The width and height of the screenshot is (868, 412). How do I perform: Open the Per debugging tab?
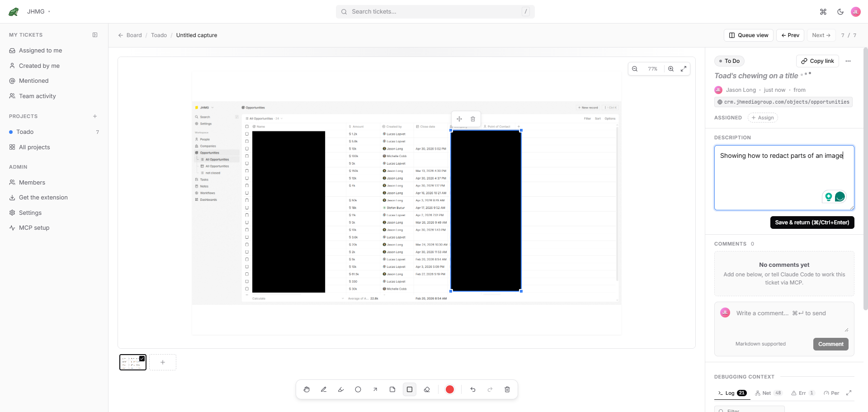tap(831, 393)
